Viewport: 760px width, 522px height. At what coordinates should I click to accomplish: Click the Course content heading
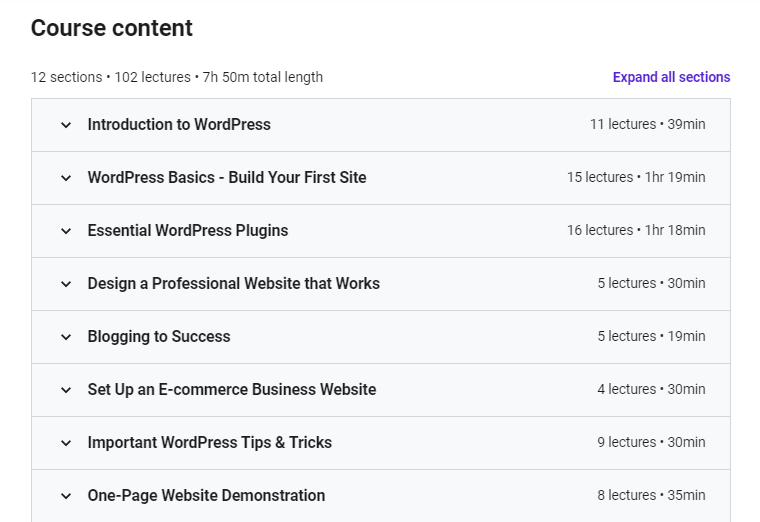[x=112, y=28]
